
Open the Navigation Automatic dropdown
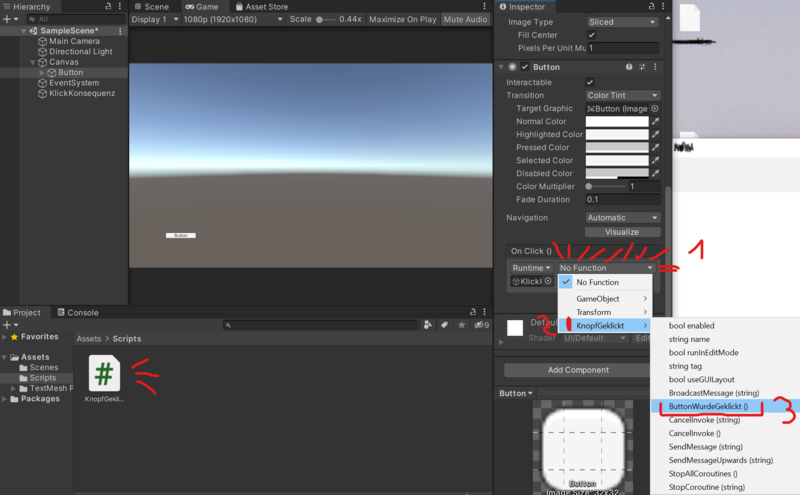[622, 217]
